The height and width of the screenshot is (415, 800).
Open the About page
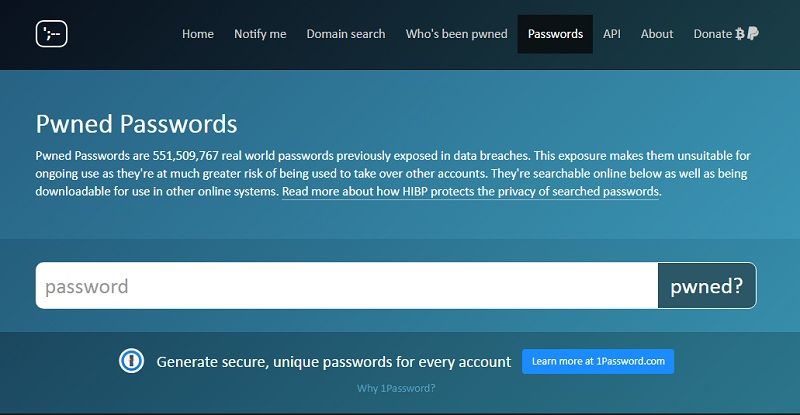click(657, 34)
